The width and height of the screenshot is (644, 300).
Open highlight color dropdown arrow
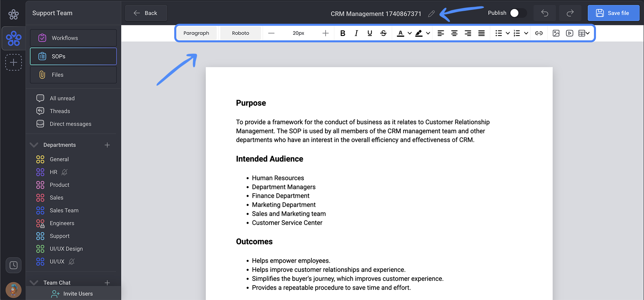(428, 33)
